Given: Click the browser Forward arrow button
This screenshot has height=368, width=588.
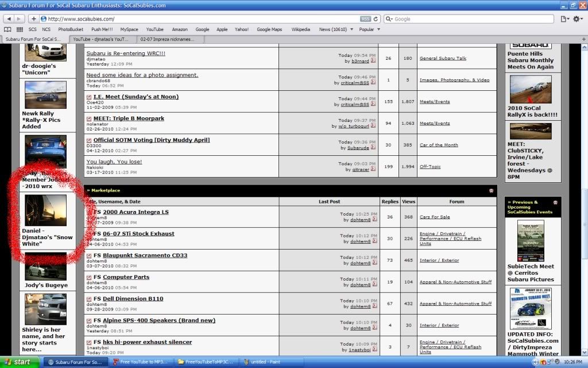Looking at the screenshot, I should [18, 18].
